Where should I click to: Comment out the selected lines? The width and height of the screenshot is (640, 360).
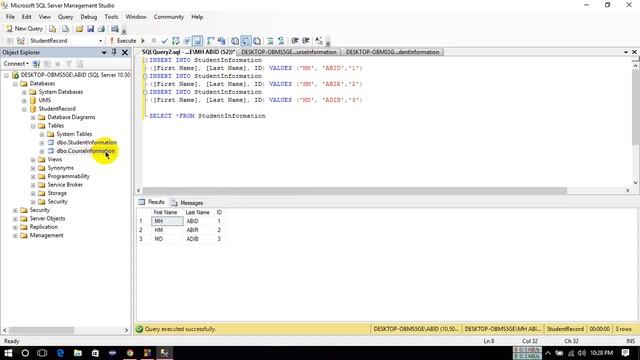tap(270, 41)
